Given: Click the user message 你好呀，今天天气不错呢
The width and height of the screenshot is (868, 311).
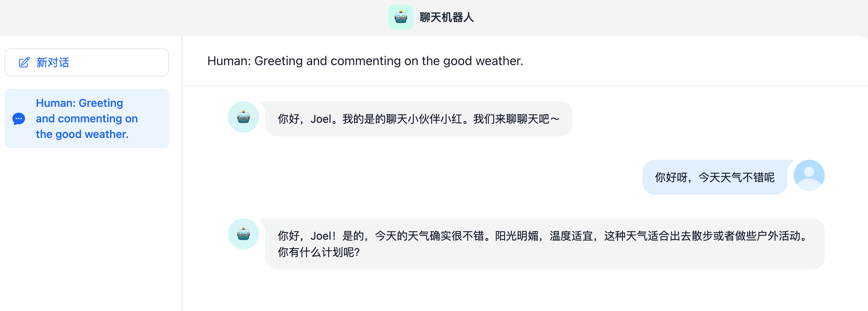Looking at the screenshot, I should (x=715, y=177).
